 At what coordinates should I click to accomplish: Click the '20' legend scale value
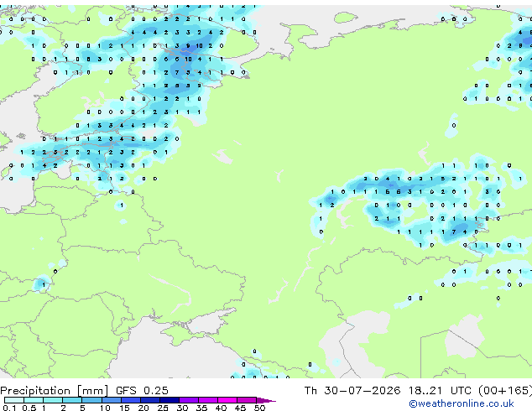tap(143, 408)
